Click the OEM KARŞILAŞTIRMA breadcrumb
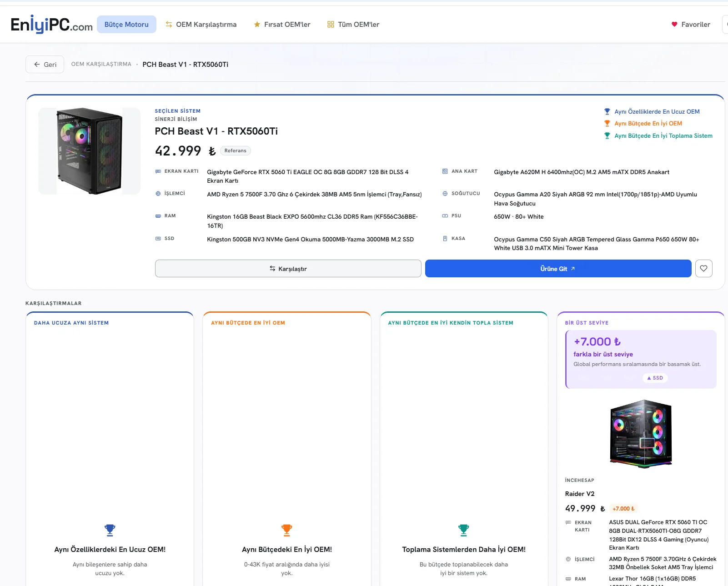Image resolution: width=728 pixels, height=586 pixels. coord(101,65)
